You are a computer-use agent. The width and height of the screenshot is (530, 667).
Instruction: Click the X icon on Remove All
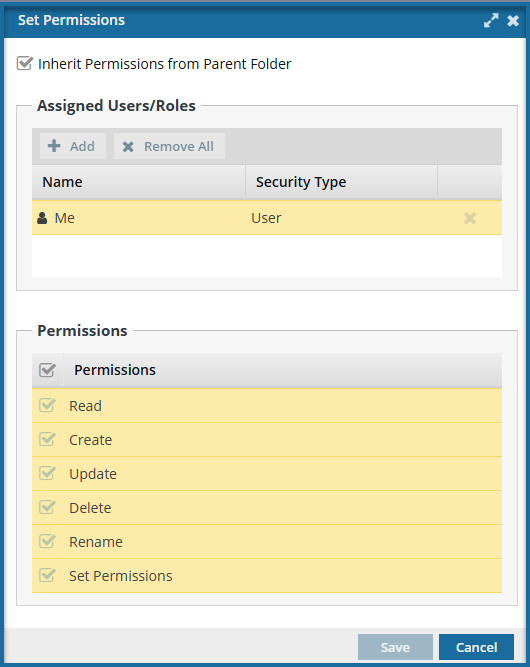point(128,147)
